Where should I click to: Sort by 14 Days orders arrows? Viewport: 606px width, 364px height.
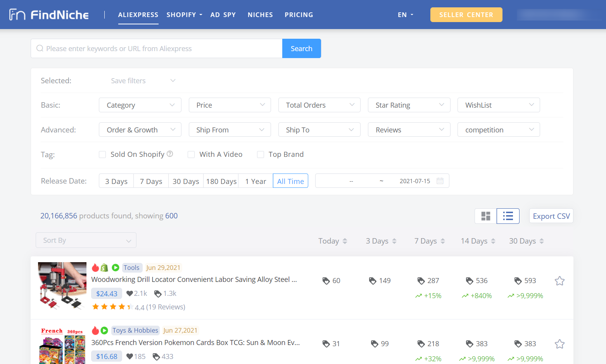(493, 241)
